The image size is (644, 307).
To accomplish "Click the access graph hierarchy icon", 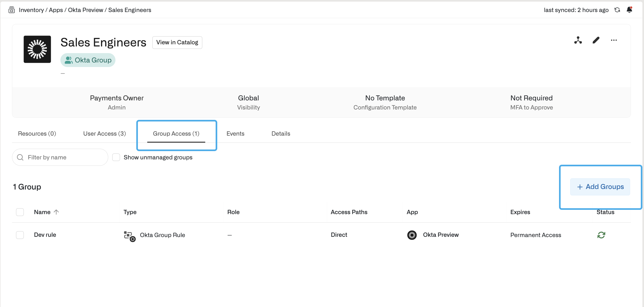I will tap(578, 40).
